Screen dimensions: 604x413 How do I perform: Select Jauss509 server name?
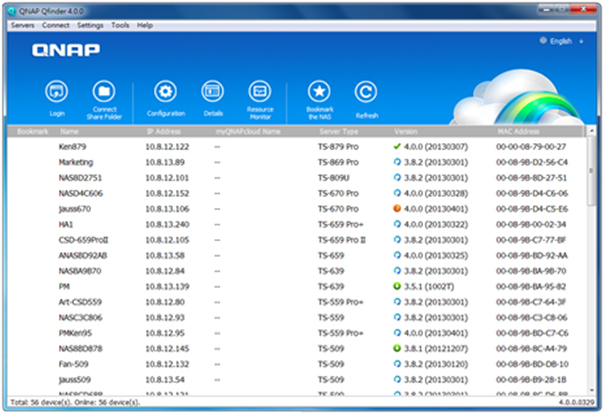[75, 379]
